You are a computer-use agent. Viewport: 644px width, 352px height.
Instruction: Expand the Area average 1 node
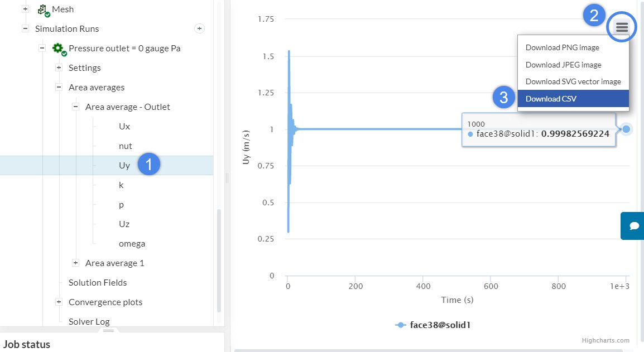tap(75, 263)
